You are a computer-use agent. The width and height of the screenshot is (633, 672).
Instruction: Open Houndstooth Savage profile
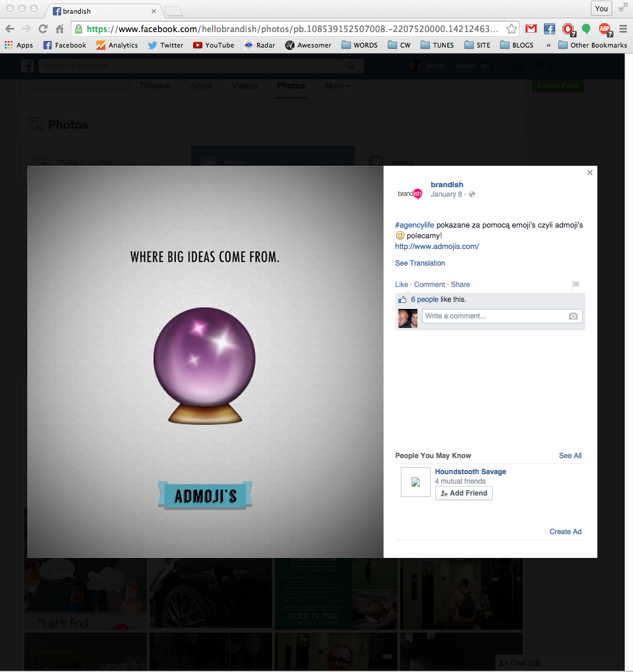(470, 471)
